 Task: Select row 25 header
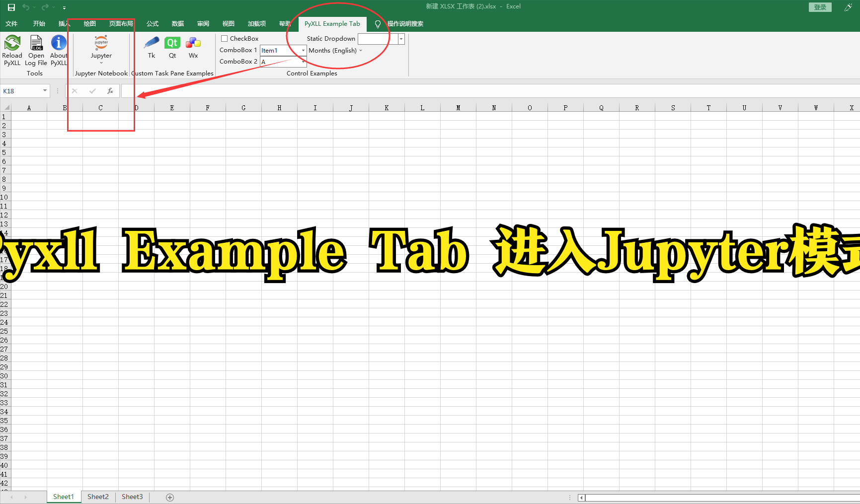4,331
